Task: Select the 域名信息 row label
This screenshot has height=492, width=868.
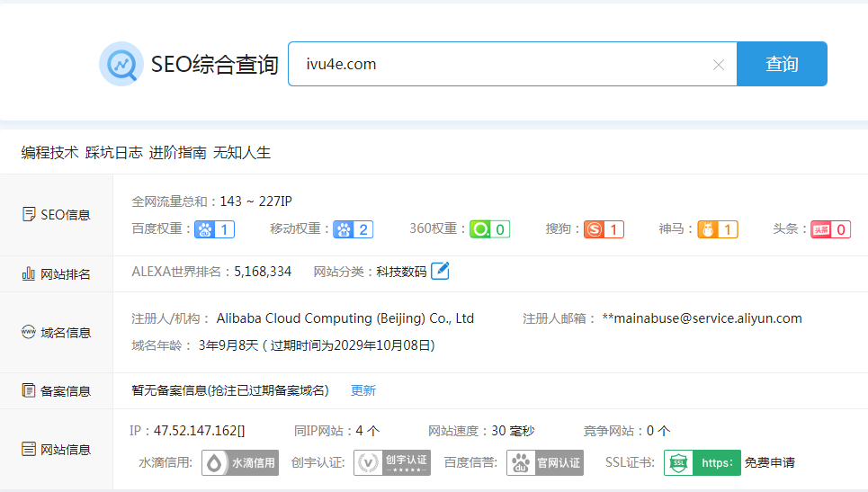Action: coord(57,332)
